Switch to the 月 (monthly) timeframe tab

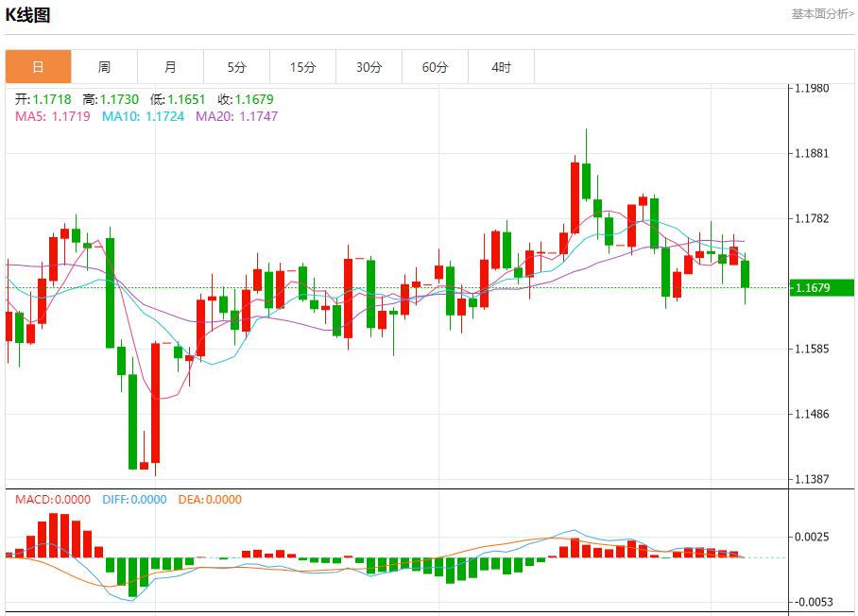(x=171, y=66)
